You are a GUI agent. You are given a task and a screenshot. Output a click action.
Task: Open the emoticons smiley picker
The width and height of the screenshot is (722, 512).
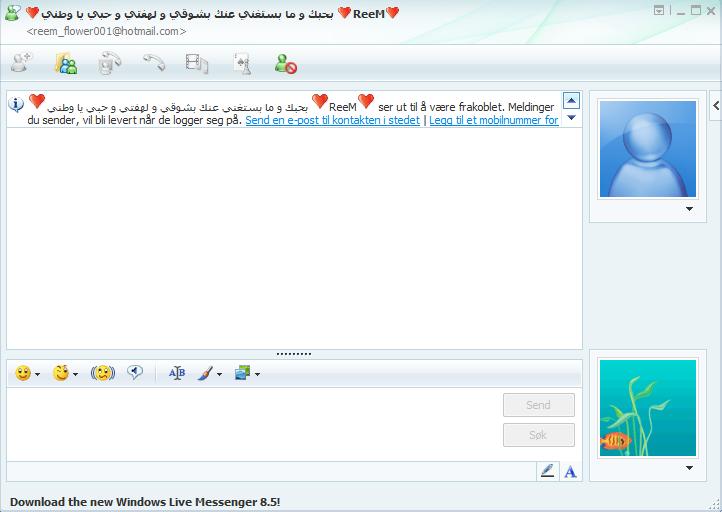pos(23,373)
